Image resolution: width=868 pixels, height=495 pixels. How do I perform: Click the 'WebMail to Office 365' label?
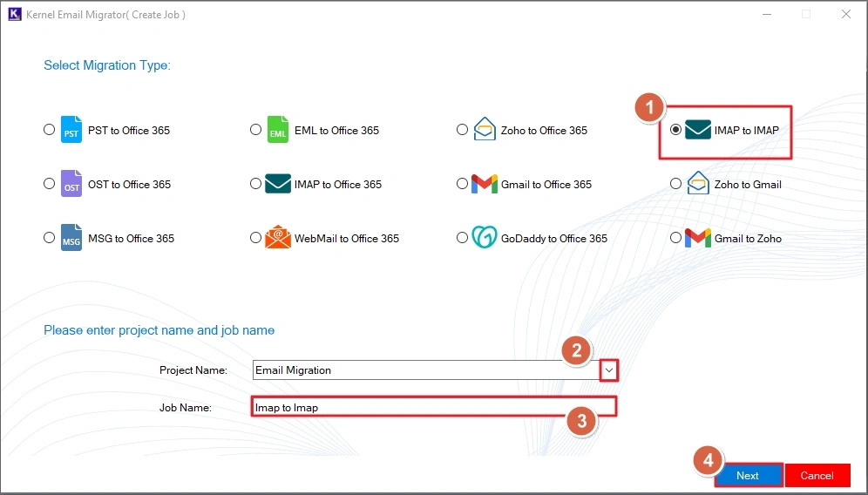click(x=347, y=239)
